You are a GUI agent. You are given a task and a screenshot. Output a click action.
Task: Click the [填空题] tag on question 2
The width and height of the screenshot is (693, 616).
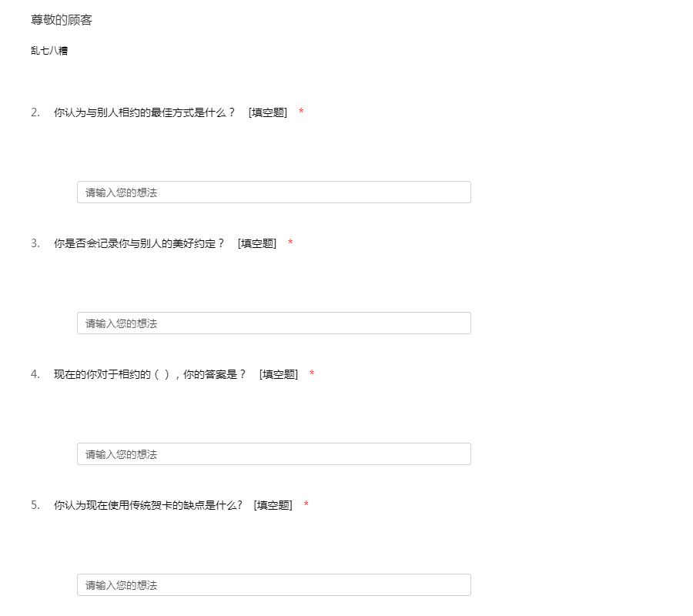click(x=268, y=112)
